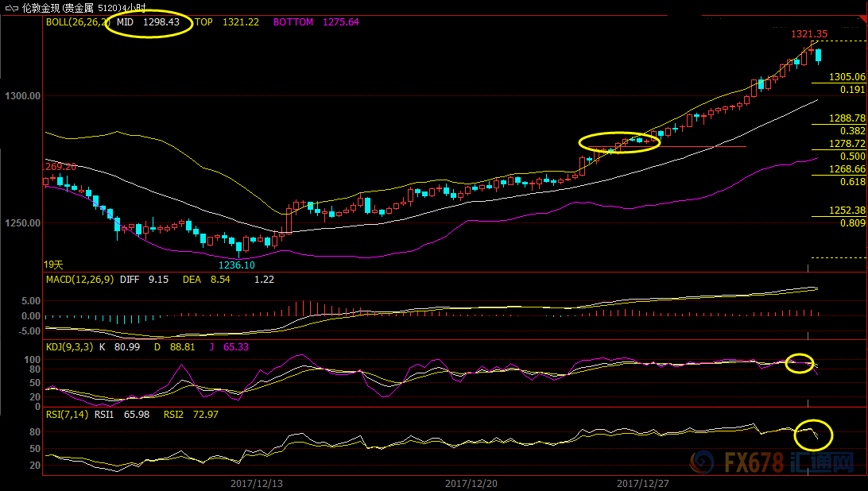Screen dimensions: 868x491
Task: Click the yellow circle on the RSI panel
Action: 813,434
